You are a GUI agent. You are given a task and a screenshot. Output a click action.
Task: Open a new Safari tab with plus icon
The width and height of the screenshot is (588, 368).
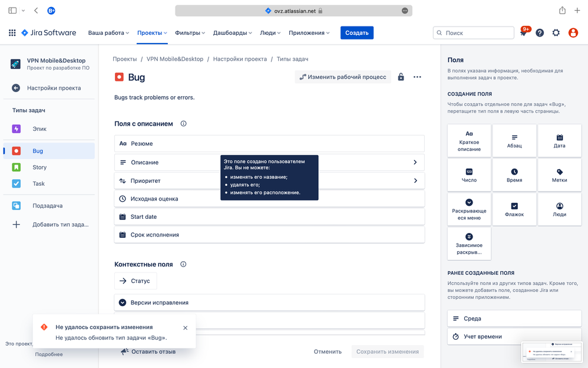tap(577, 11)
